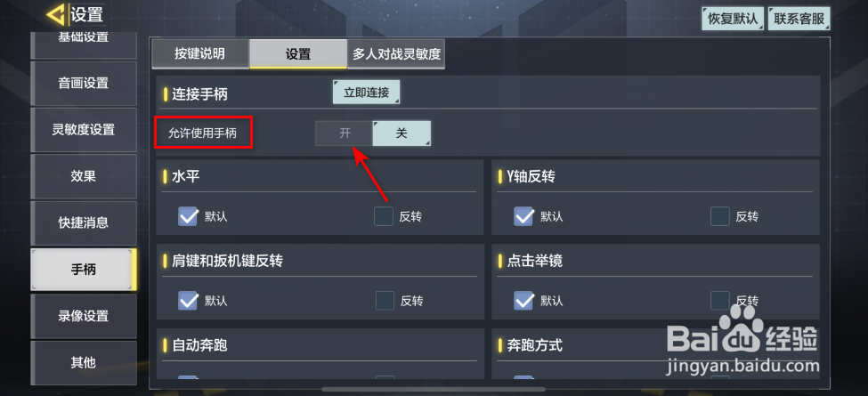Open 联系客服 support
868x396 pixels.
pyautogui.click(x=799, y=19)
